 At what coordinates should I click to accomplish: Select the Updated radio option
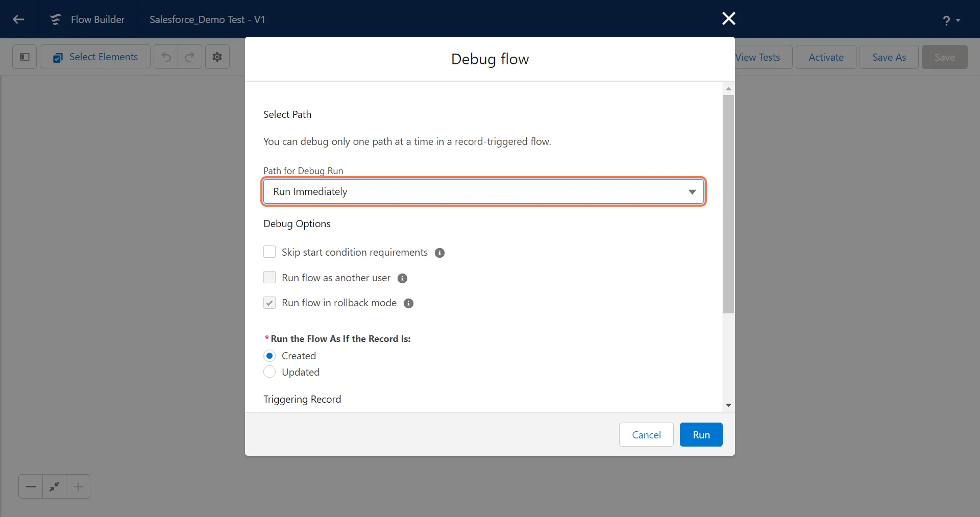click(269, 372)
